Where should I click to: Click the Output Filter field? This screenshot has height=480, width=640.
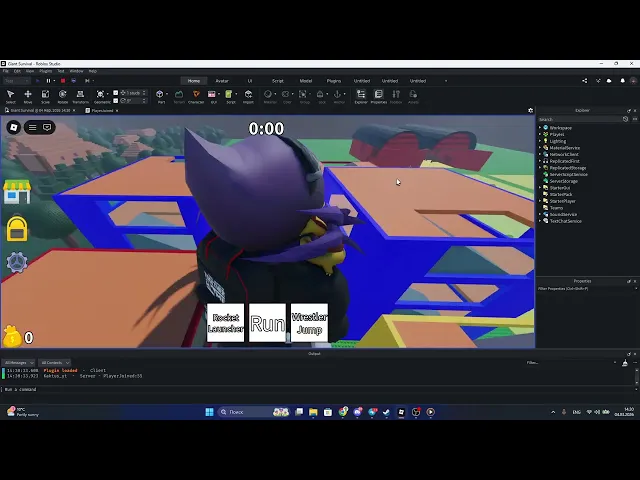pos(571,362)
